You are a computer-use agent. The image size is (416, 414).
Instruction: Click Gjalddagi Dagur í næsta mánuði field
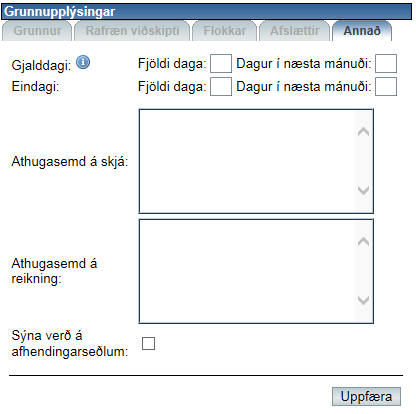[x=386, y=63]
